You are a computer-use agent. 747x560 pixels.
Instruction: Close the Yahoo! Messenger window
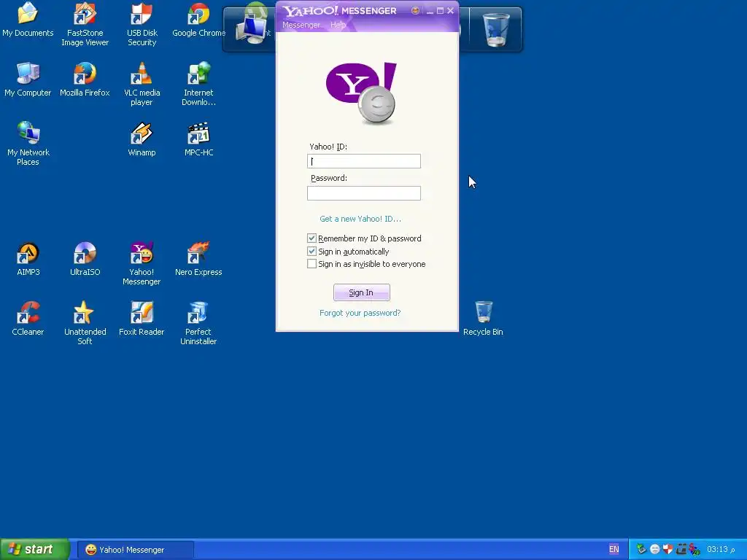point(451,10)
